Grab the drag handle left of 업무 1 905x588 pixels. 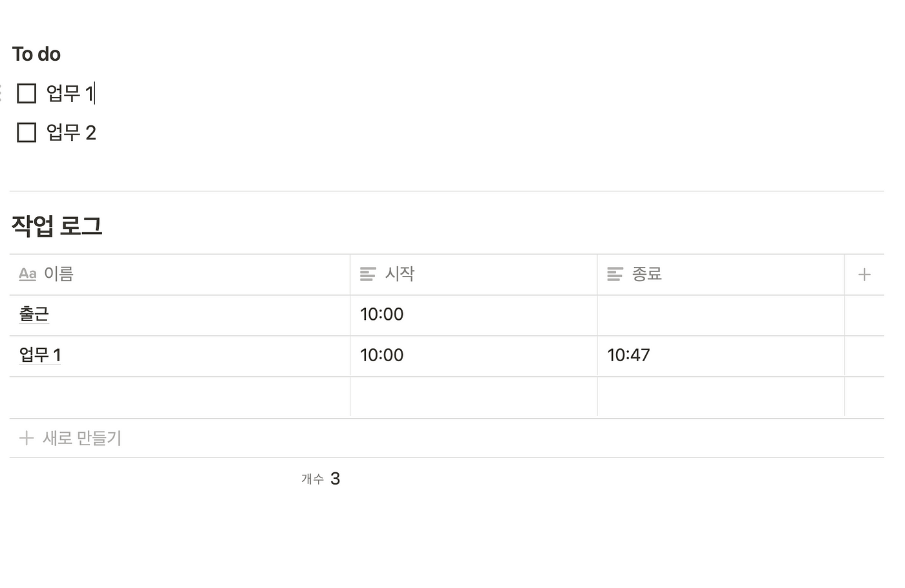pyautogui.click(x=2, y=93)
